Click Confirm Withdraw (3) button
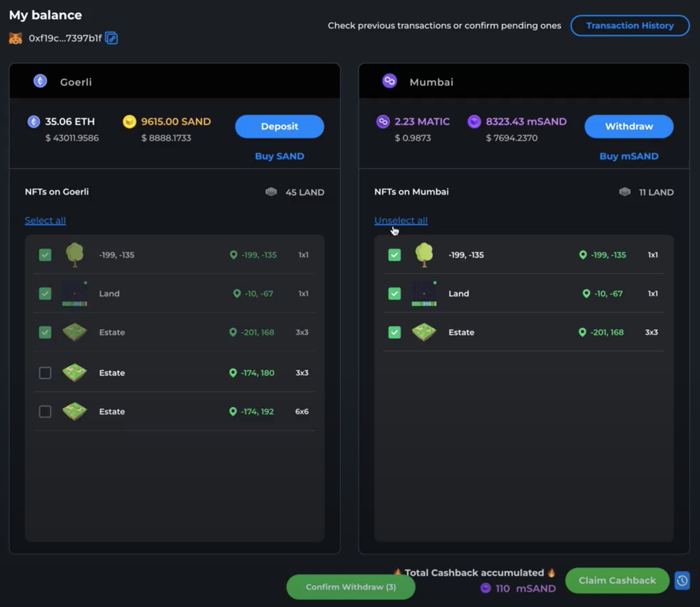The width and height of the screenshot is (700, 607). [350, 587]
